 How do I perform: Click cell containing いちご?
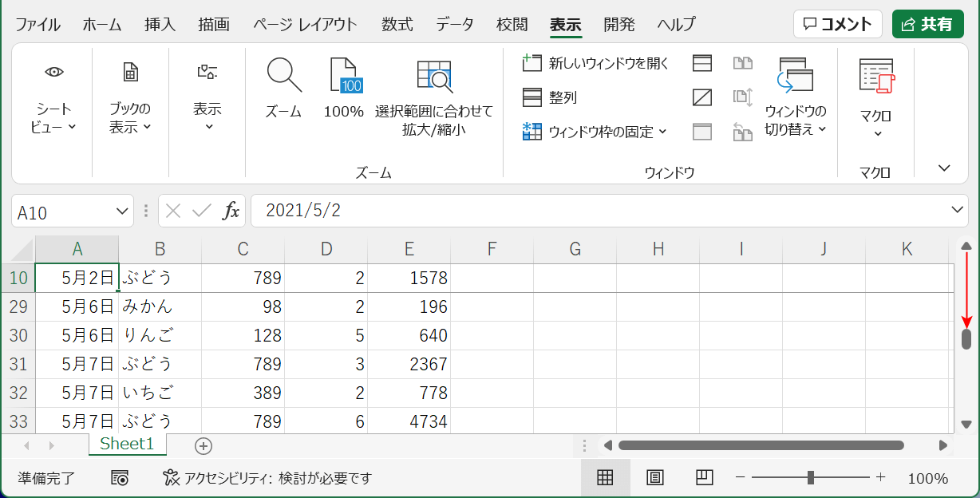[x=160, y=393]
